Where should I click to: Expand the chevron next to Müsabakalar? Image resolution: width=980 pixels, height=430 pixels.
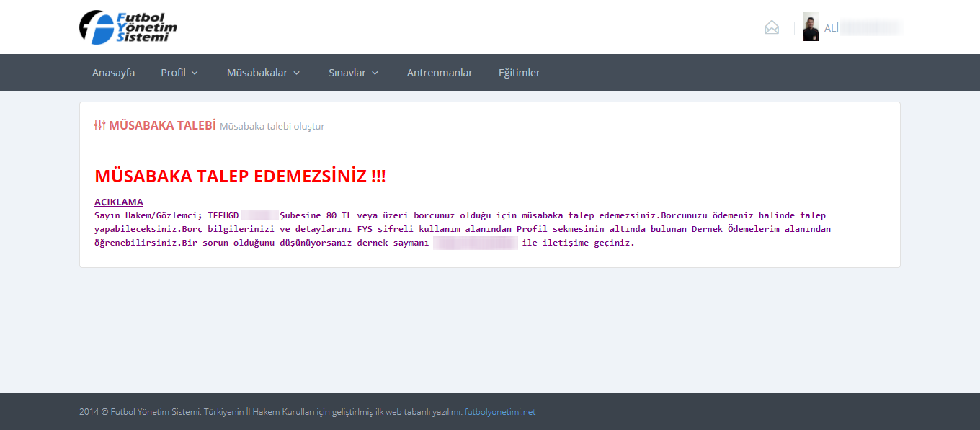click(x=297, y=73)
